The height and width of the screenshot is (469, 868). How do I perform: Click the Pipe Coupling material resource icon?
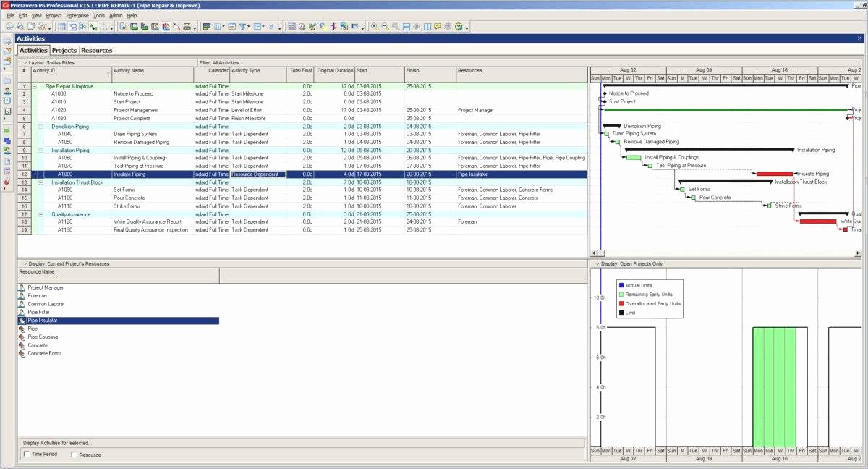(22, 337)
